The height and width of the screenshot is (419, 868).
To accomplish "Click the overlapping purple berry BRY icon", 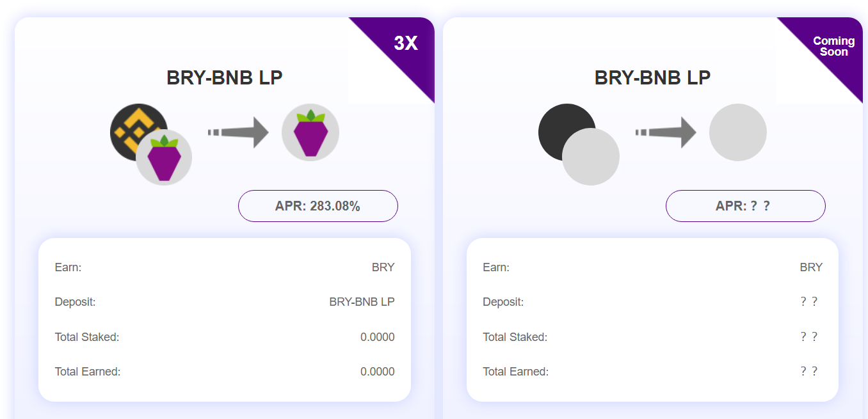I will point(165,158).
